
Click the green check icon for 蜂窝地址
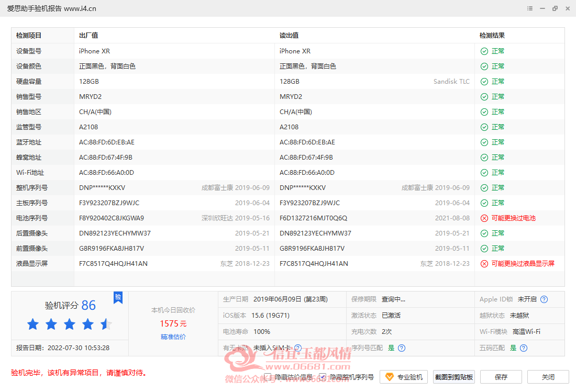[x=484, y=158]
